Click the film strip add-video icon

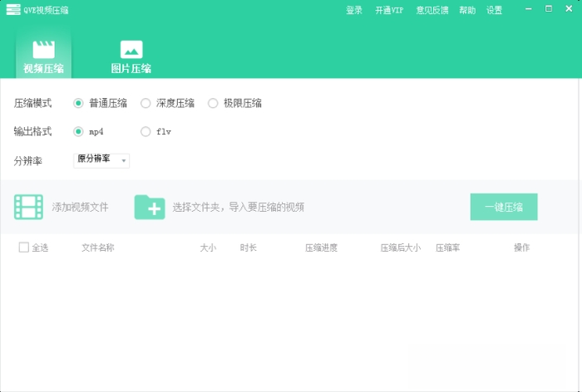tap(28, 207)
